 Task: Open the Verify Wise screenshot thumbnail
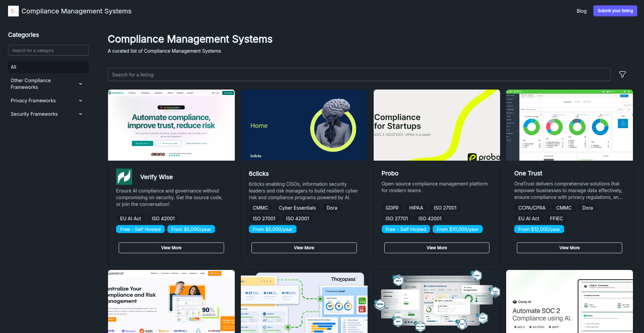[171, 125]
